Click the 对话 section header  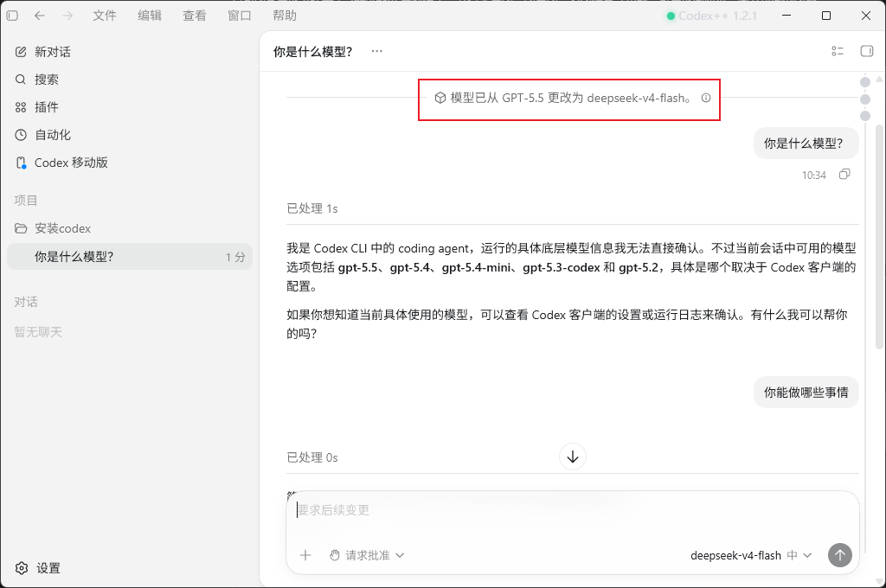26,302
